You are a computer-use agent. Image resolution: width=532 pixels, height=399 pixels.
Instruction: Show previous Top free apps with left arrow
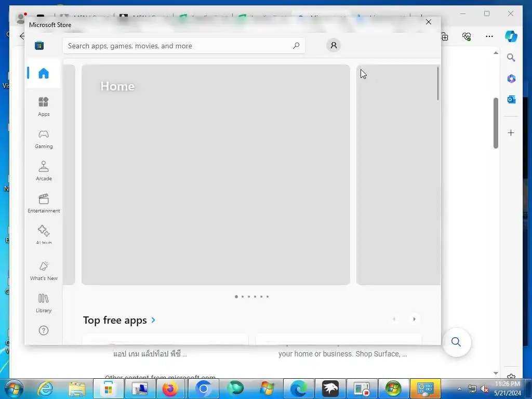pyautogui.click(x=394, y=319)
